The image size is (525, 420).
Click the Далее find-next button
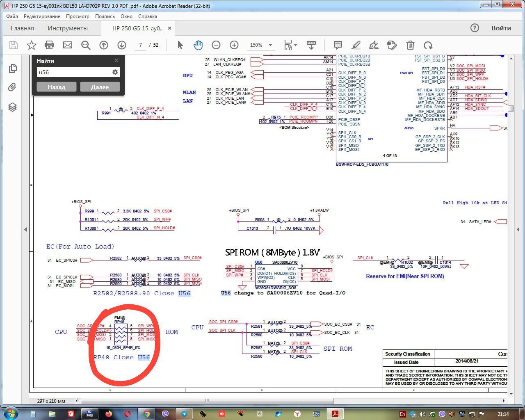click(100, 87)
